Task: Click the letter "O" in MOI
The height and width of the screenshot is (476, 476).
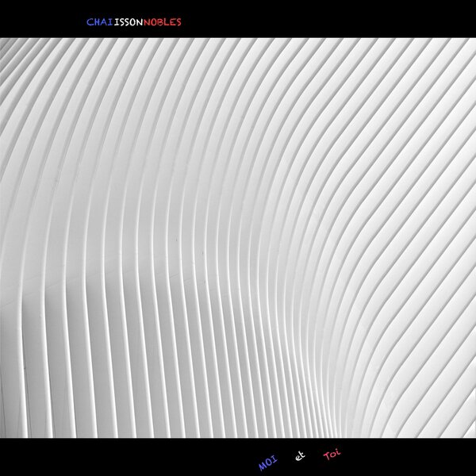Action: [268, 463]
